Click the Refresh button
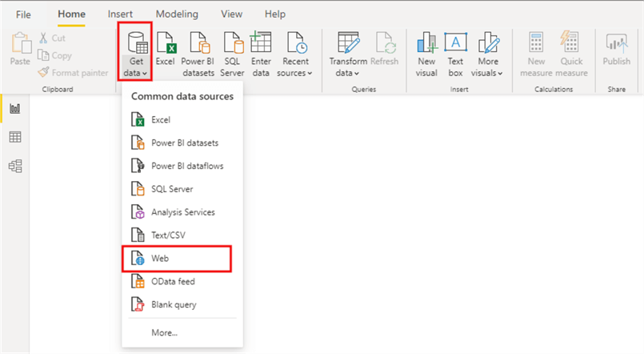This screenshot has width=644, height=354. (385, 50)
